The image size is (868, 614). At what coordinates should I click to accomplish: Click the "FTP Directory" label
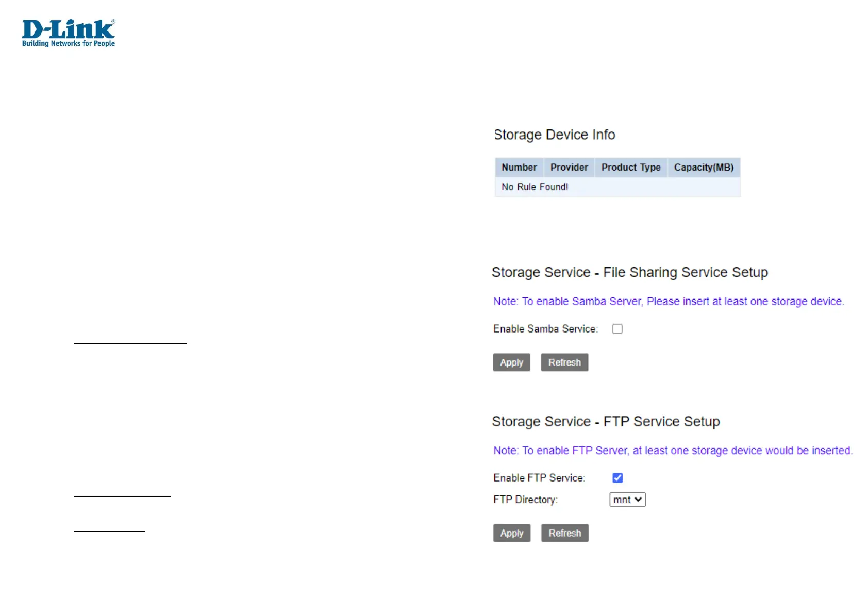(x=525, y=500)
